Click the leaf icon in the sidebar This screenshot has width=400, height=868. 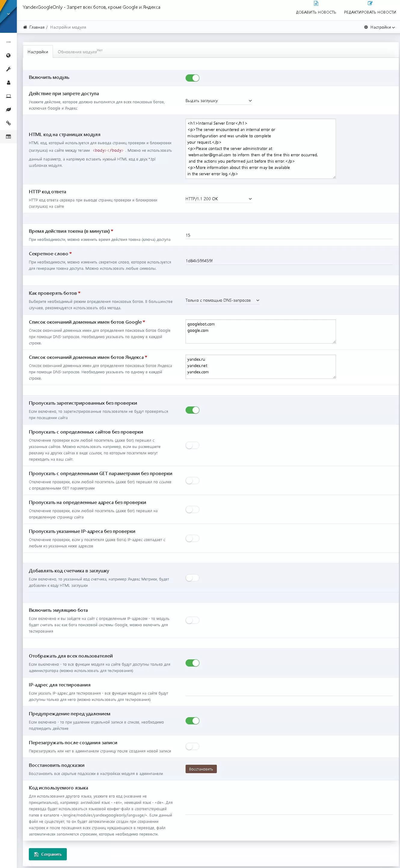[8, 110]
